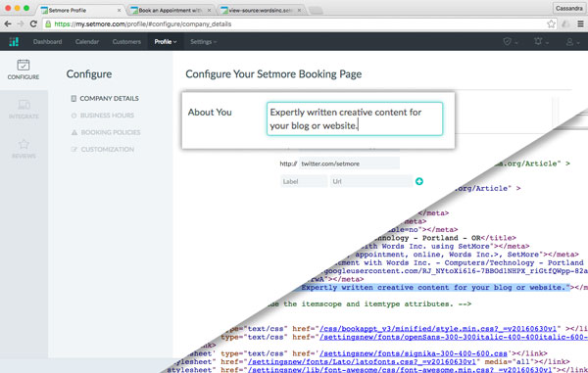Screen dimensions: 588x373
Task: Open openSans fonts link in source
Action: point(454,337)
